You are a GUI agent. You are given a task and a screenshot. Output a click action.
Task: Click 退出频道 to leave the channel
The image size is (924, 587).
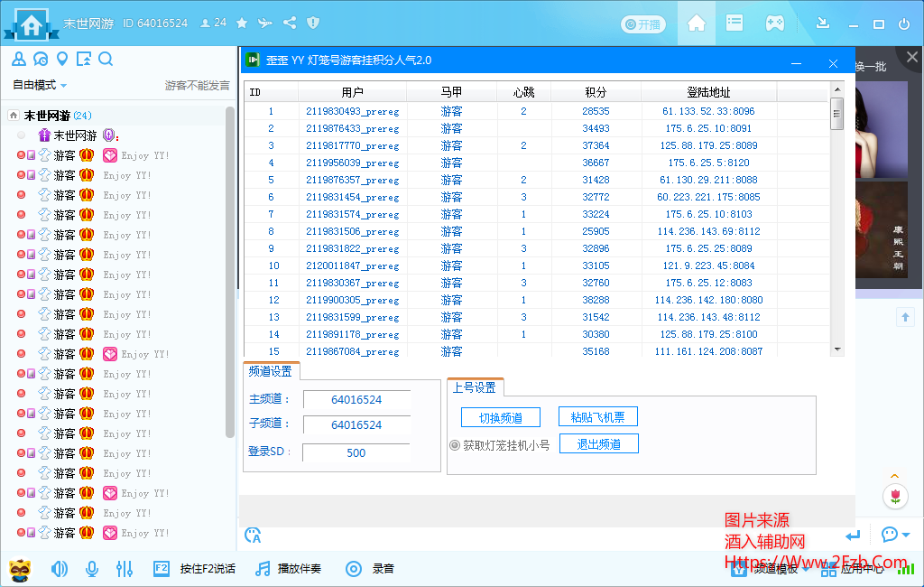[x=598, y=443]
